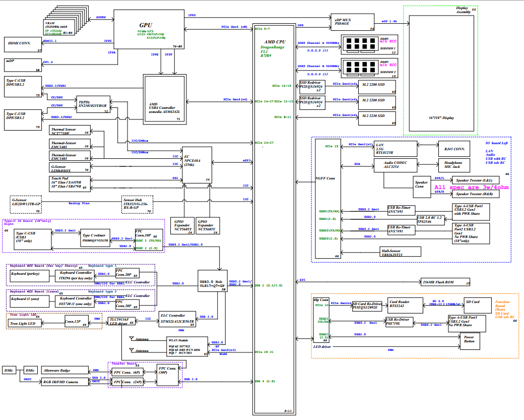Click the 'IO board Left' label
Viewport: 524px width, 420px height.
coord(496,143)
